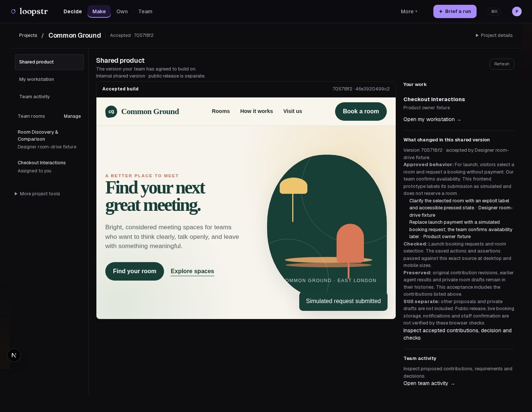The width and height of the screenshot is (532, 412).
Task: Open Checkout Interactions room in sidebar
Action: click(x=49, y=166)
